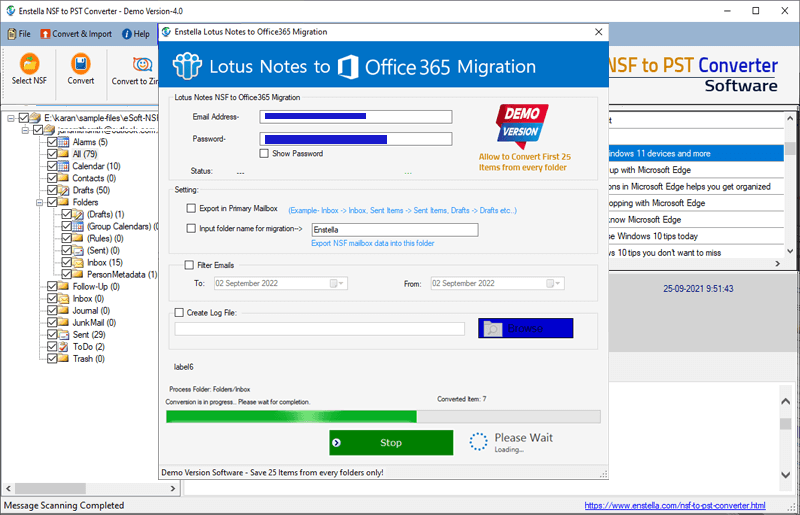The image size is (800, 515).
Task: Click the Convert to Zimbra toolbar icon
Action: pos(142,64)
